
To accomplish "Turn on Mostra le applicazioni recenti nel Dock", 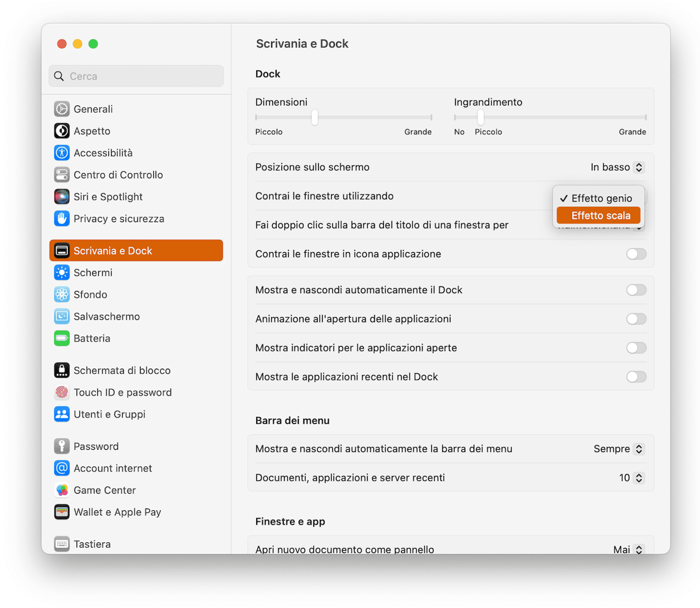I will 636,377.
